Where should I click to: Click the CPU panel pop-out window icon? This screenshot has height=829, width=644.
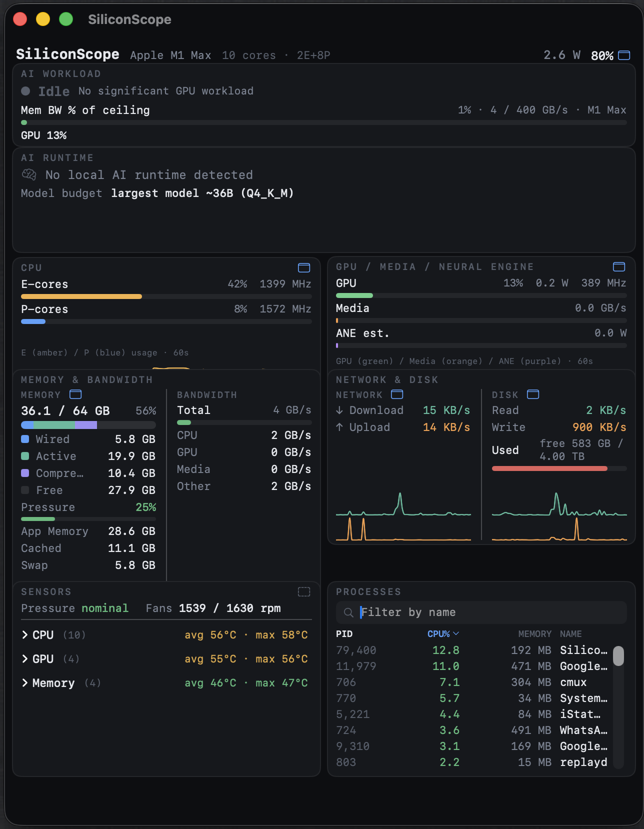coord(304,267)
